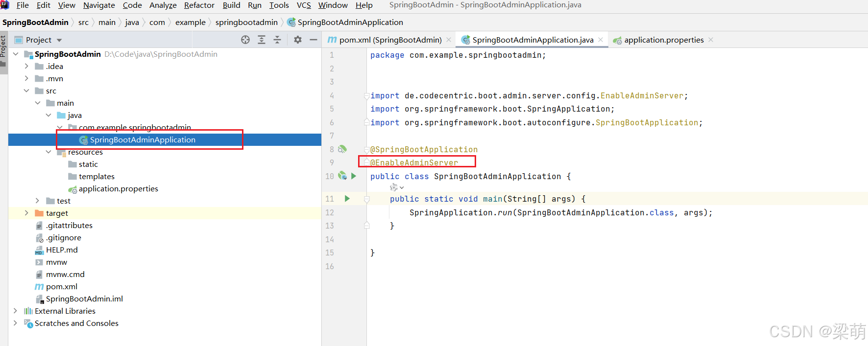This screenshot has height=346, width=868.
Task: Click the Collapse All icon in Project panel
Action: click(277, 40)
